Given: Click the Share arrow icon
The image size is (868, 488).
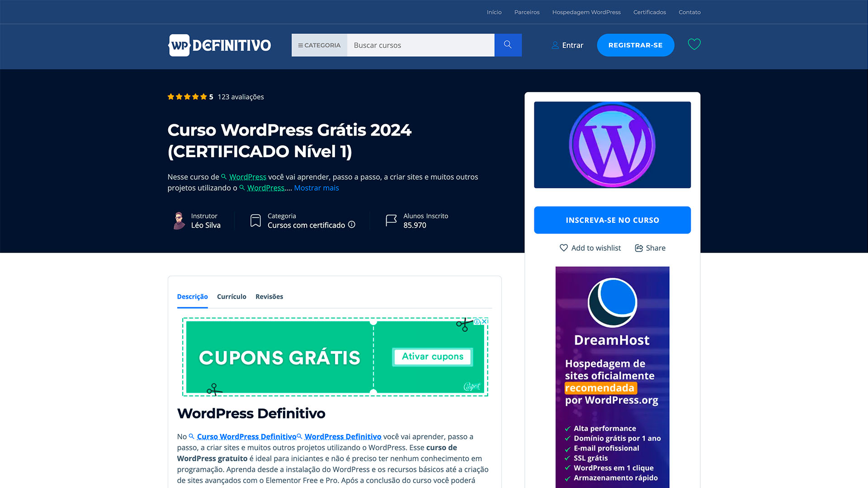Looking at the screenshot, I should click(x=639, y=248).
